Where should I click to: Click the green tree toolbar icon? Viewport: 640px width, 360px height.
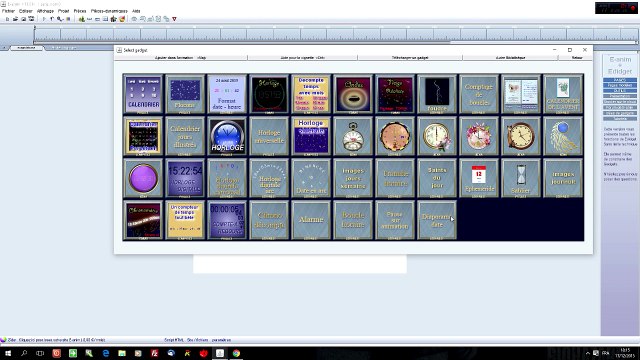(x=82, y=19)
